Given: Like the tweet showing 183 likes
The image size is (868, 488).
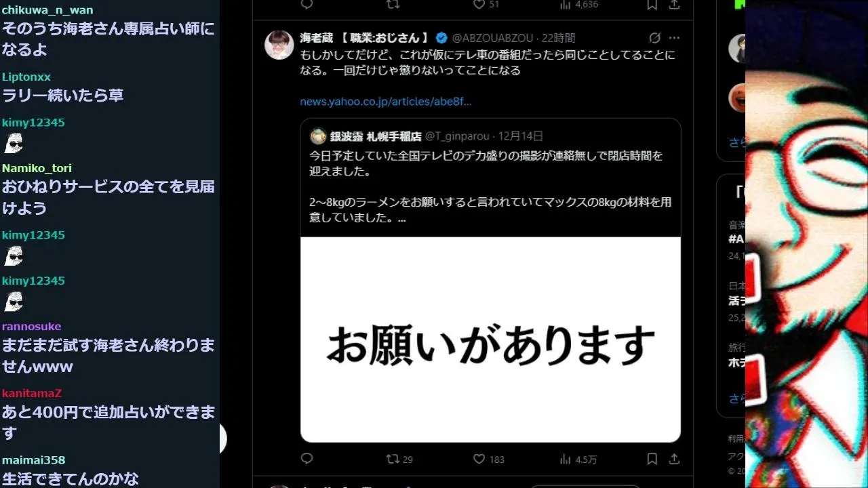Looking at the screenshot, I should (488, 459).
